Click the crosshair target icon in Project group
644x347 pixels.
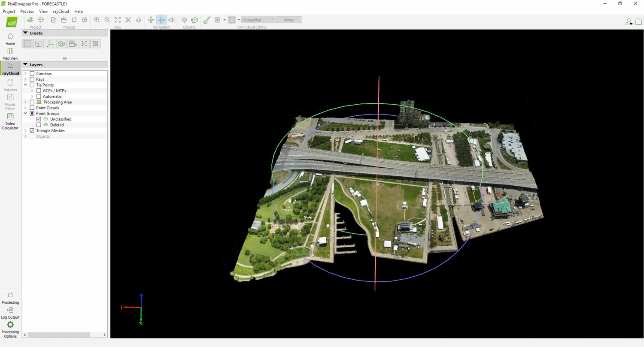click(41, 20)
